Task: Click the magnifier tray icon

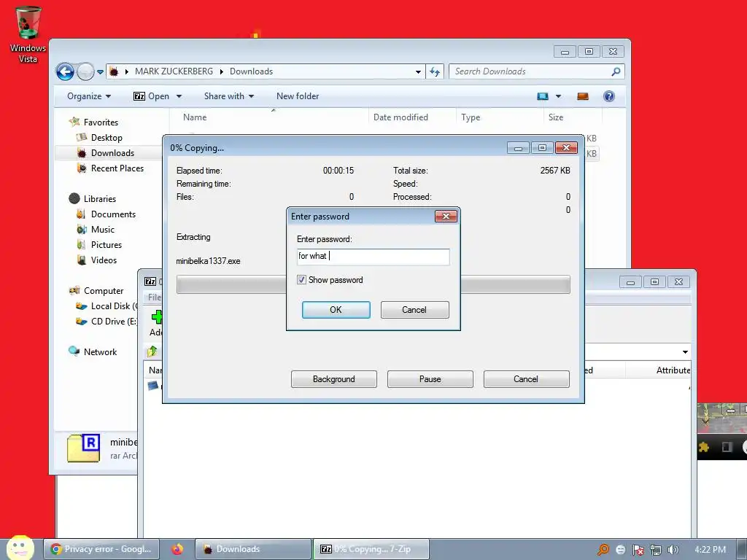Action: coord(603,550)
